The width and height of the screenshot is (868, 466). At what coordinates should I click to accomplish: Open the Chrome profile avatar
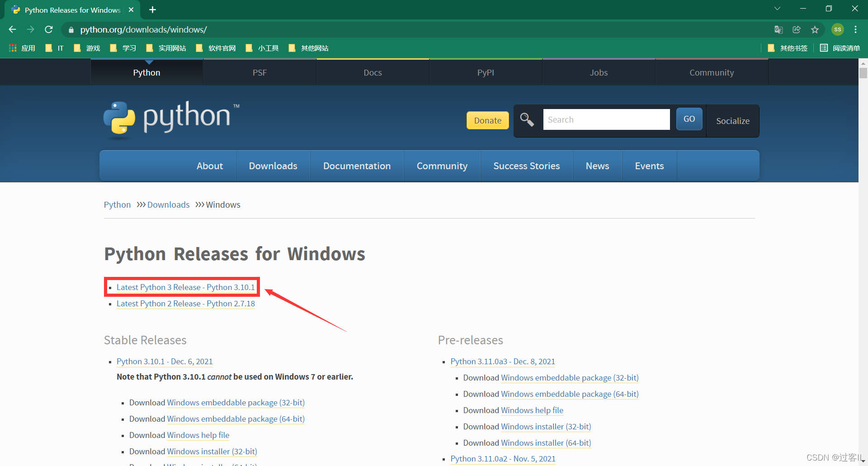(x=838, y=29)
